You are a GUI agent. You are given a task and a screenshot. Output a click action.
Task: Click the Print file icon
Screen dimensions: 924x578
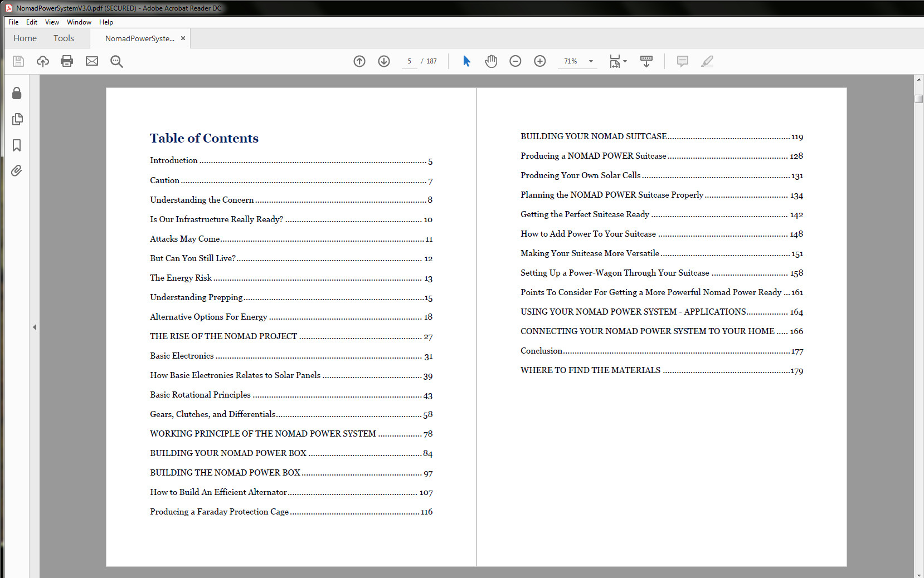tap(67, 61)
